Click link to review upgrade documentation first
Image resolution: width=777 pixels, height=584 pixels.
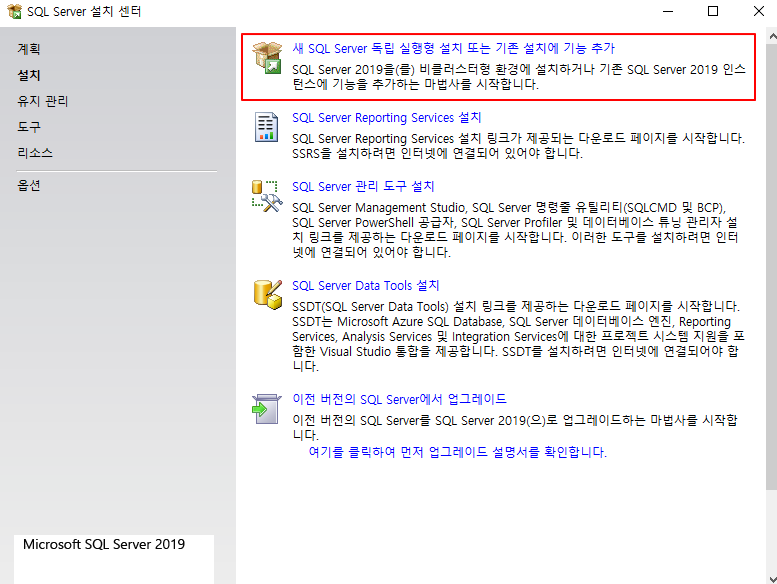[457, 452]
